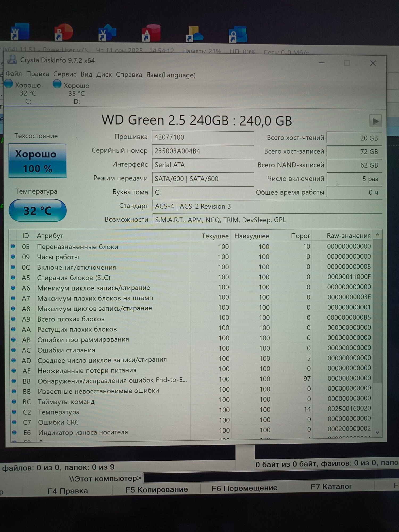This screenshot has width=399, height=532.
Task: Go to next disk with arrow button
Action: click(x=375, y=121)
